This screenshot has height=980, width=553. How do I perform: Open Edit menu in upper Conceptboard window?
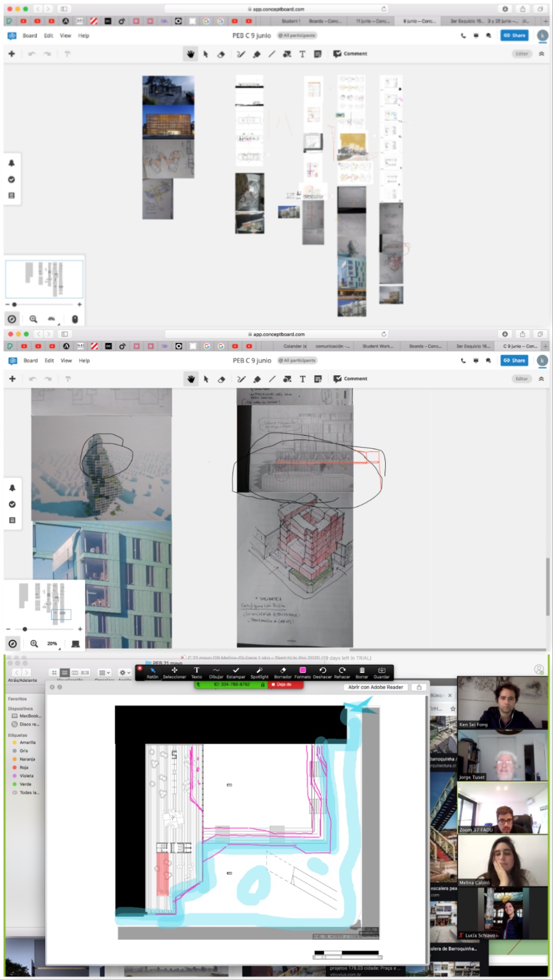[48, 35]
